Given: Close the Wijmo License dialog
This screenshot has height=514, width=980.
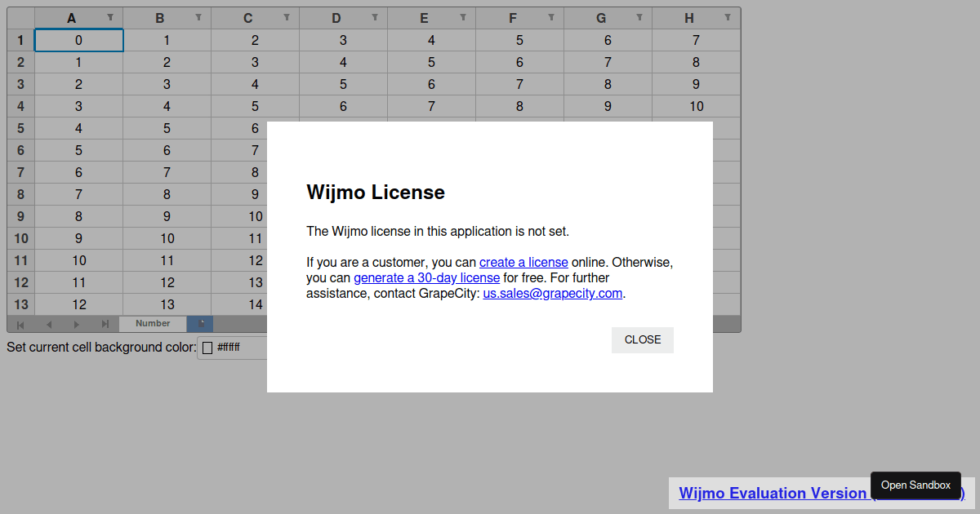Looking at the screenshot, I should click(643, 340).
